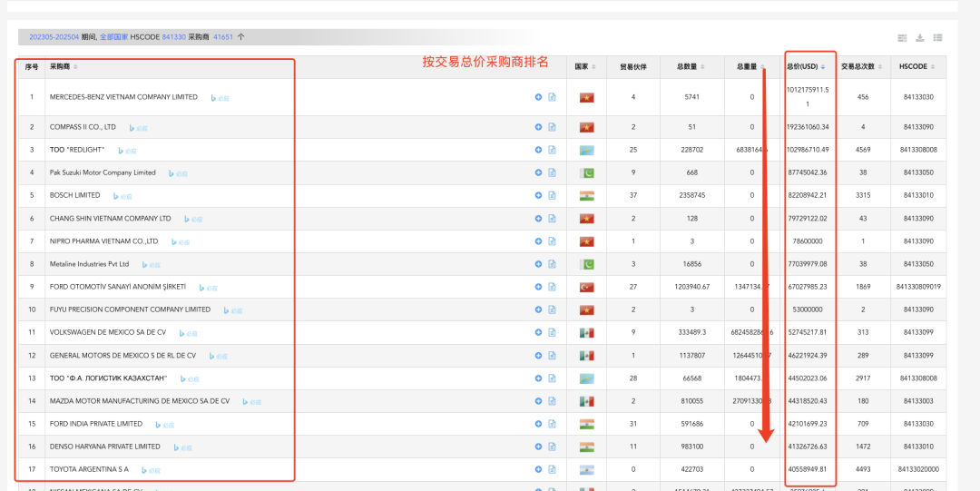Viewport: 980px width, 491px height.
Task: Click HSCODE value 8413308008 in REDLIGHT row
Action: [x=918, y=150]
